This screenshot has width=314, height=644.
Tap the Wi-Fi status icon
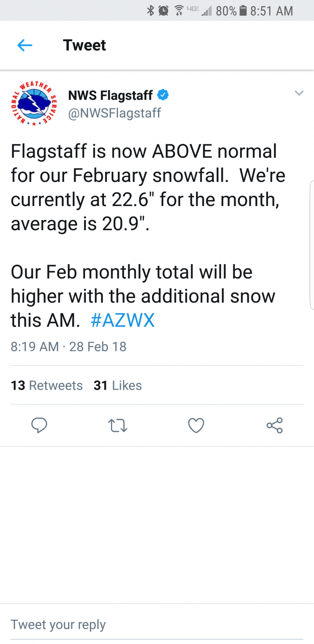(x=179, y=10)
